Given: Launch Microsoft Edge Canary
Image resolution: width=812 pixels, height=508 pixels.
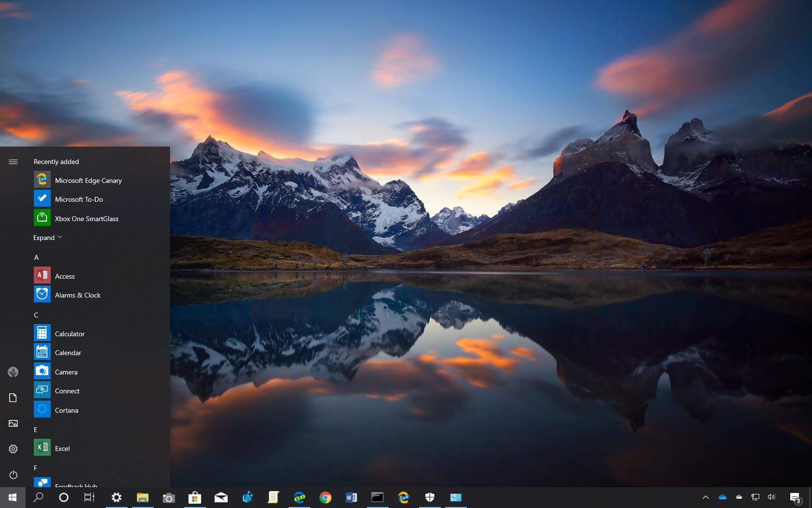Looking at the screenshot, I should click(88, 180).
